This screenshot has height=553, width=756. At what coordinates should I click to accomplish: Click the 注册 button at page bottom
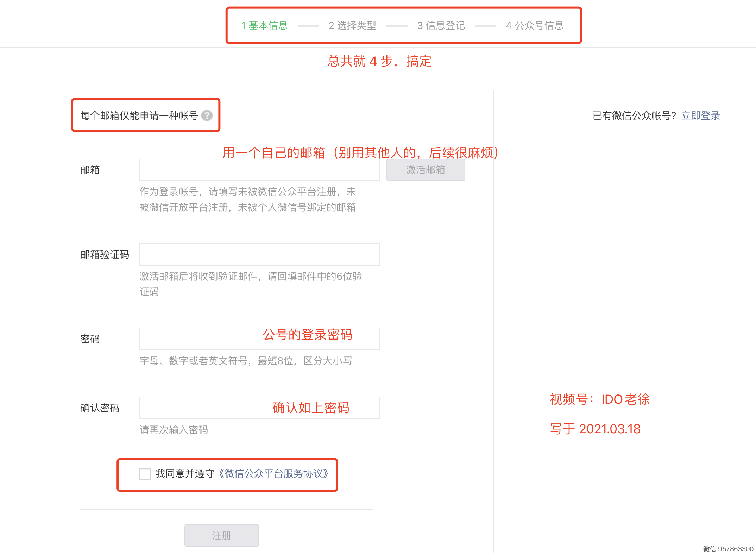click(221, 535)
